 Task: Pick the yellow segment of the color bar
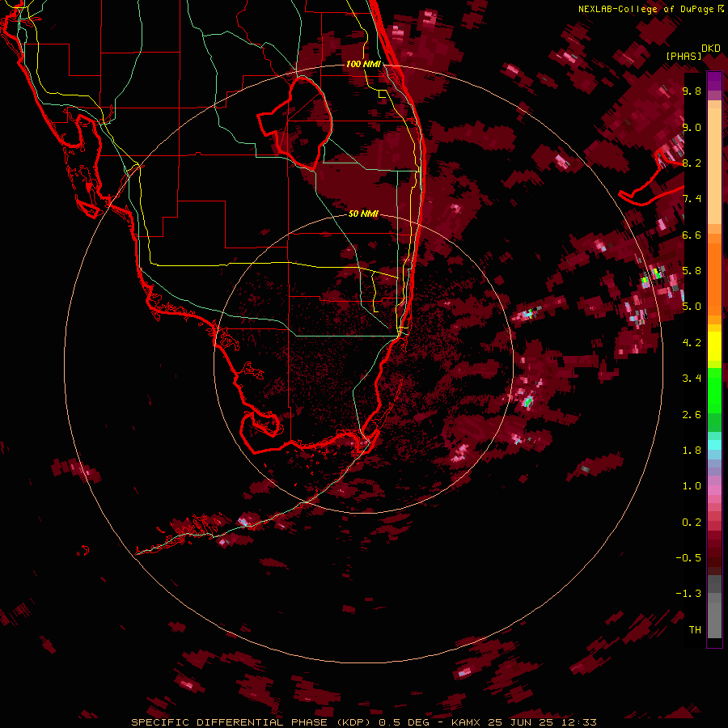714,346
